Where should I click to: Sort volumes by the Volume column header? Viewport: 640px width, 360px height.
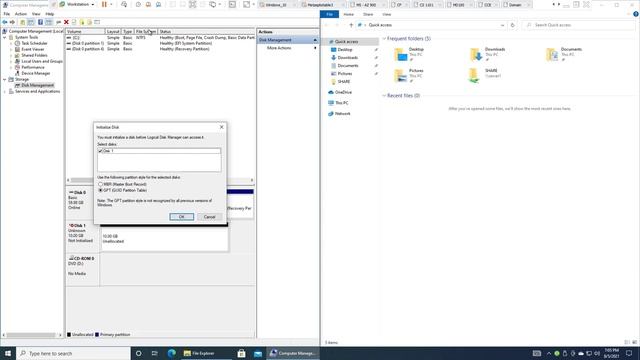85,31
